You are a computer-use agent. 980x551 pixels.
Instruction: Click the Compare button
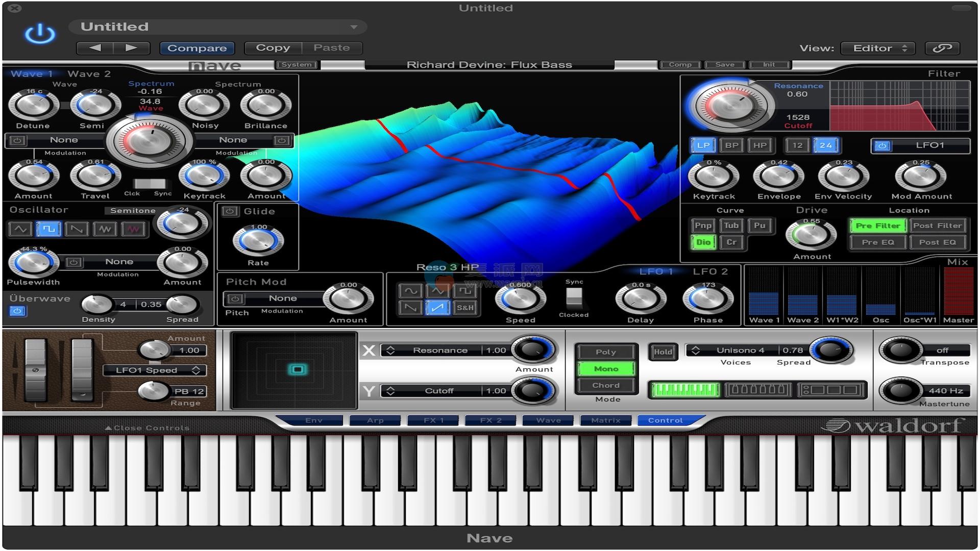(197, 48)
